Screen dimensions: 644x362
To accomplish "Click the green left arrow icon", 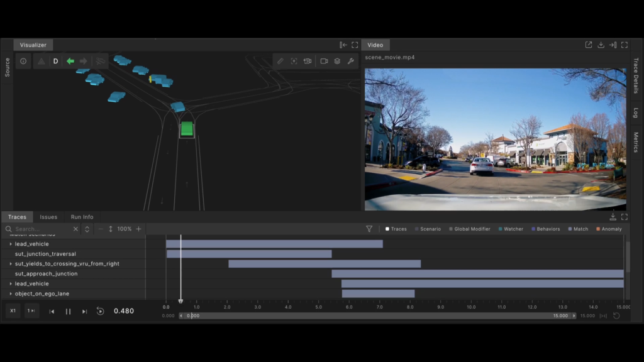I will pyautogui.click(x=70, y=61).
